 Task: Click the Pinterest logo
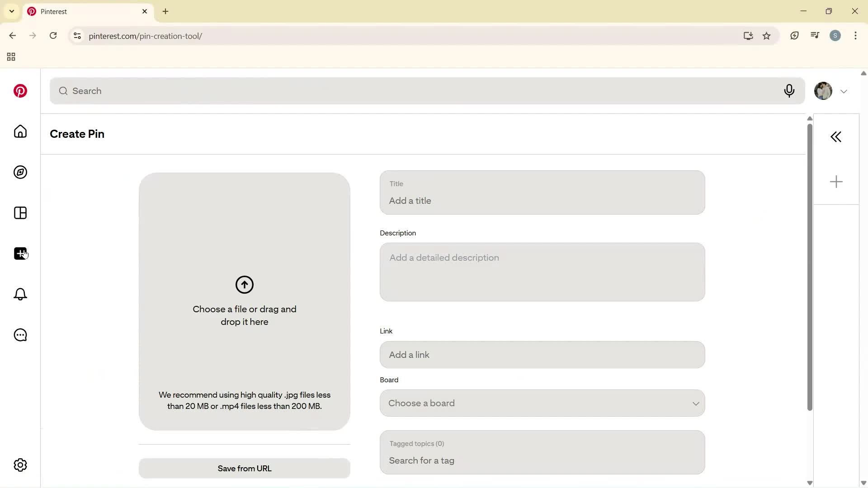[x=20, y=91]
